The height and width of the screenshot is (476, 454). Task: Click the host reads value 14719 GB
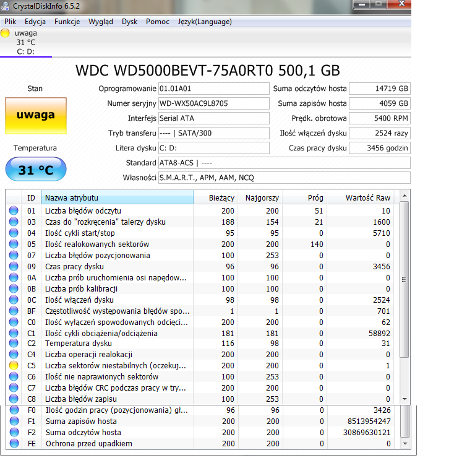tap(380, 89)
